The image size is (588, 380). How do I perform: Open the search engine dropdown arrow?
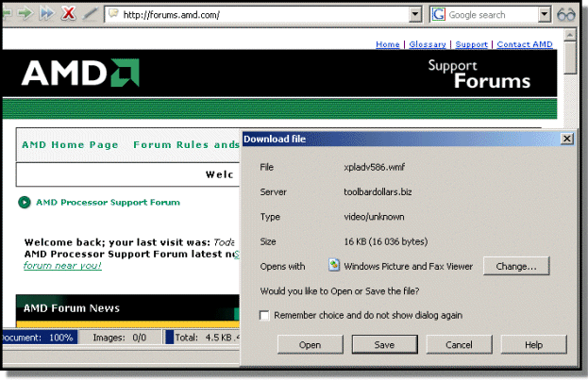click(545, 15)
